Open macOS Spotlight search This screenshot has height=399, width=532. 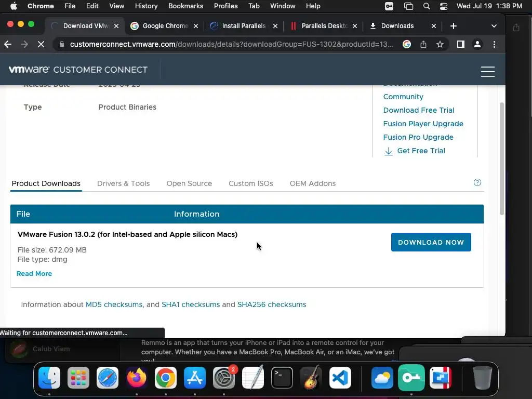coord(427,6)
